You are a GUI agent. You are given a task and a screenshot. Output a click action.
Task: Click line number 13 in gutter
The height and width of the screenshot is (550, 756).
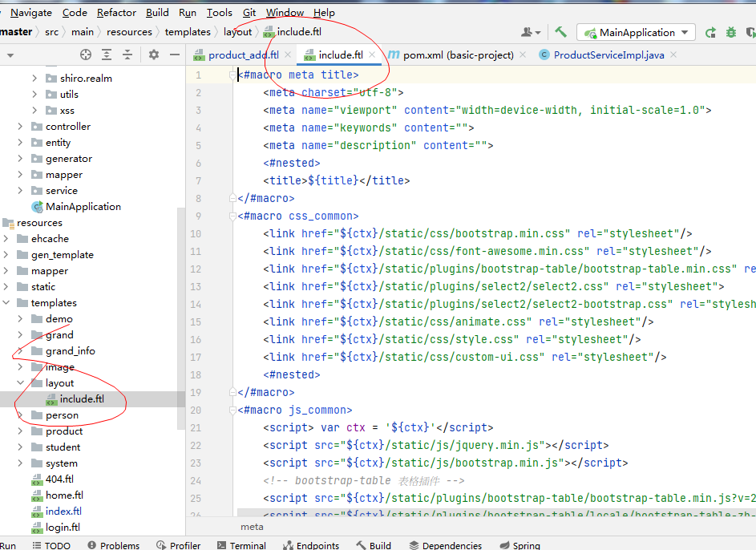pyautogui.click(x=196, y=286)
